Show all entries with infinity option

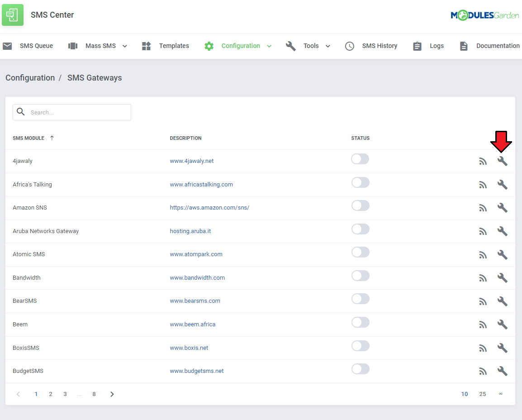click(501, 394)
